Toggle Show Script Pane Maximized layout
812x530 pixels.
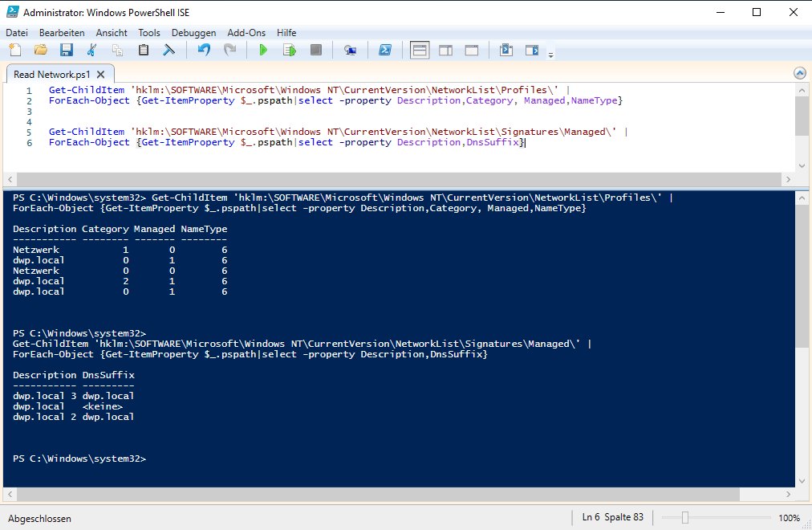(472, 50)
